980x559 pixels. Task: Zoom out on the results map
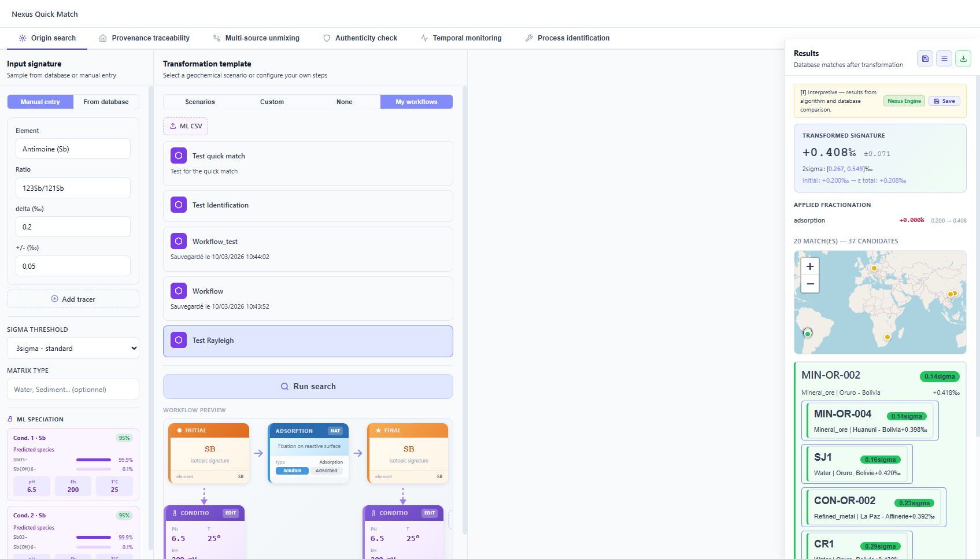click(810, 284)
